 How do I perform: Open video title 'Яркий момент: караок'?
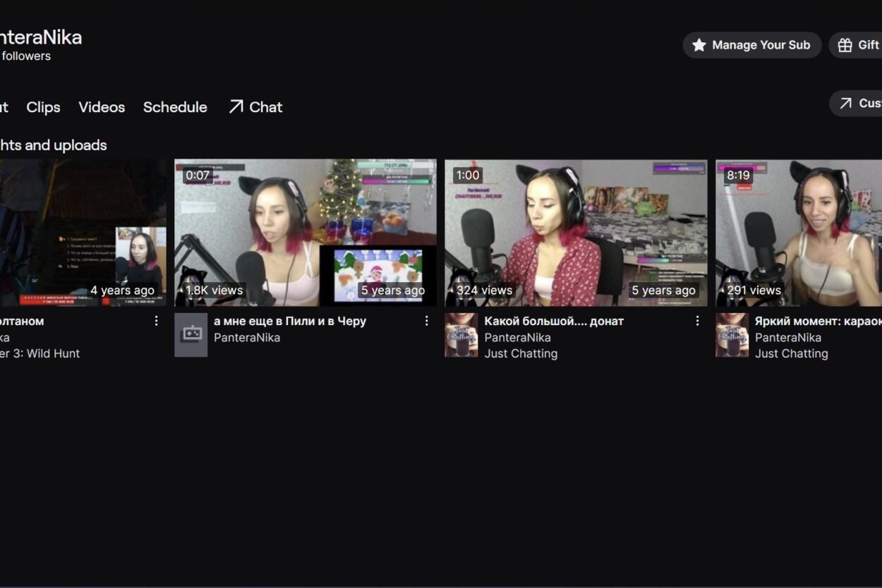pos(818,321)
